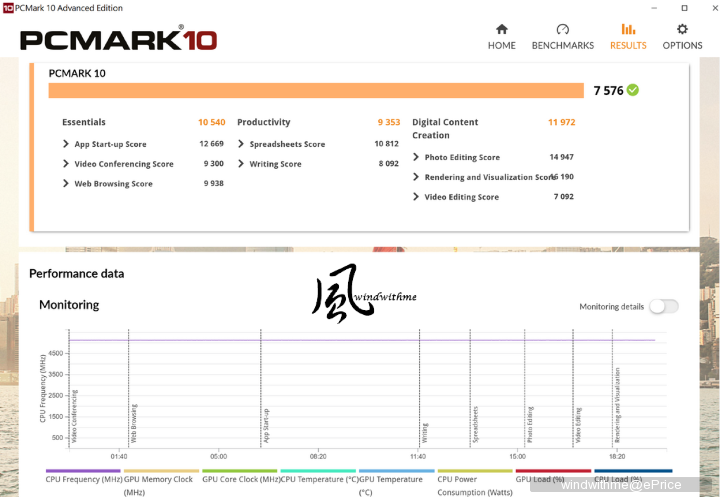This screenshot has width=720, height=497.
Task: Click the Essentials heading
Action: pos(84,122)
